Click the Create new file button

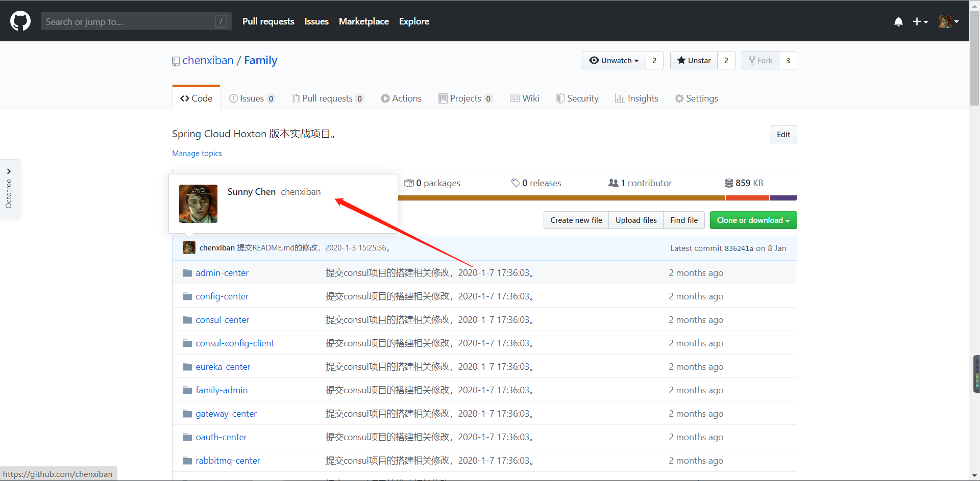[576, 220]
